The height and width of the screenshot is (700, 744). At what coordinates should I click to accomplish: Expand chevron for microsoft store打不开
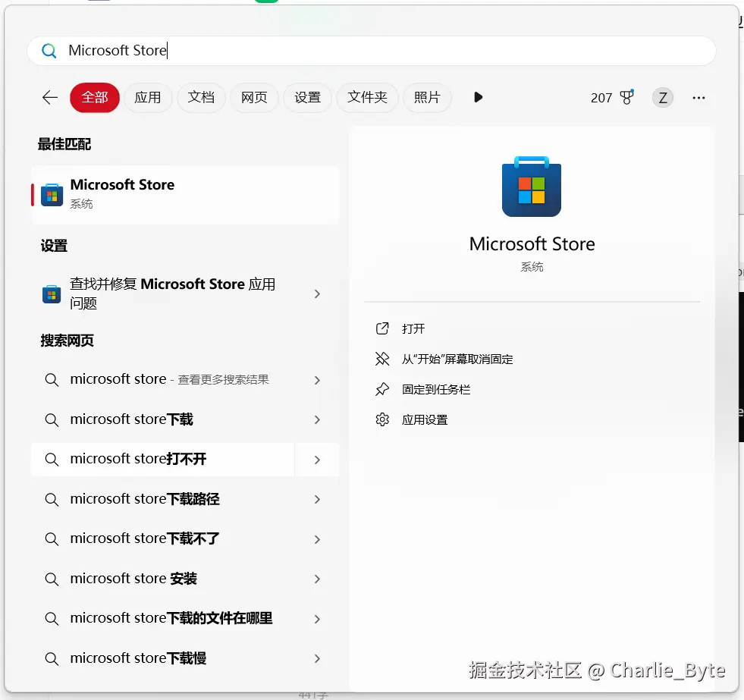pyautogui.click(x=318, y=460)
